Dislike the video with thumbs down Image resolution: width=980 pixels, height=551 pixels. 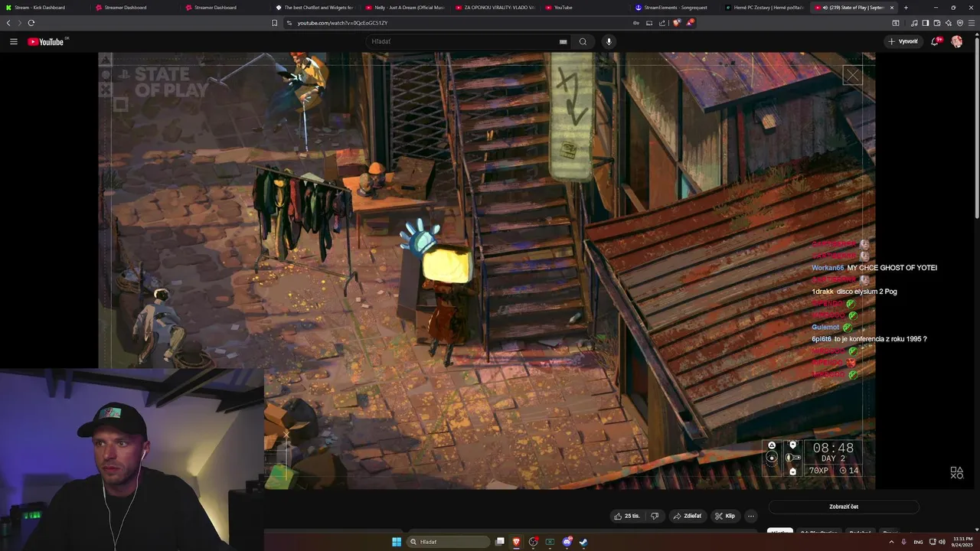coord(655,516)
